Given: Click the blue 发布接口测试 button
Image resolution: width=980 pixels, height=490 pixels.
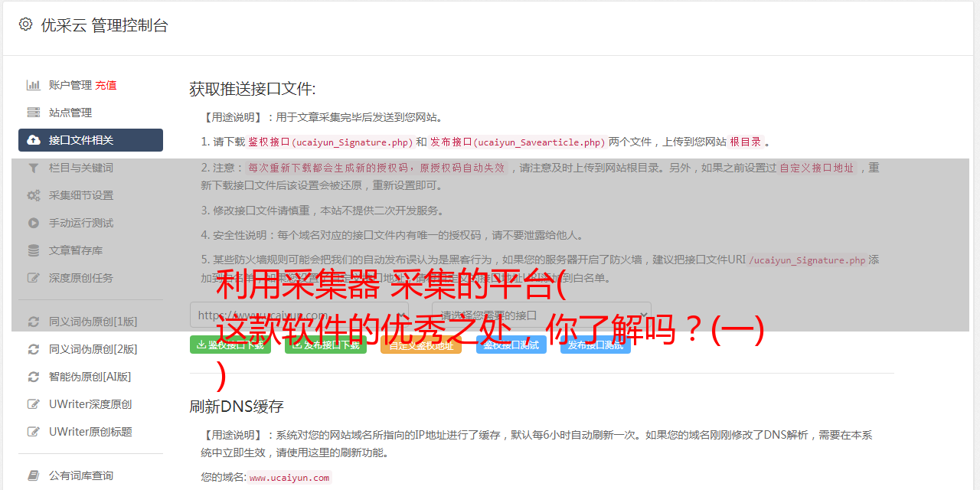Looking at the screenshot, I should 596,345.
